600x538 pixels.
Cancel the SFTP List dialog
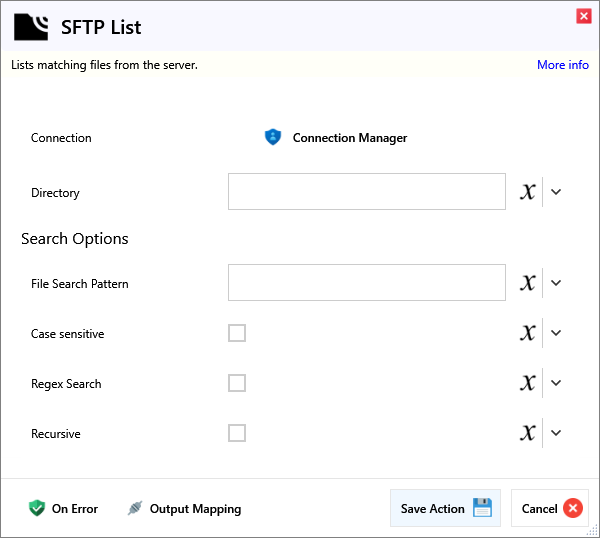550,508
